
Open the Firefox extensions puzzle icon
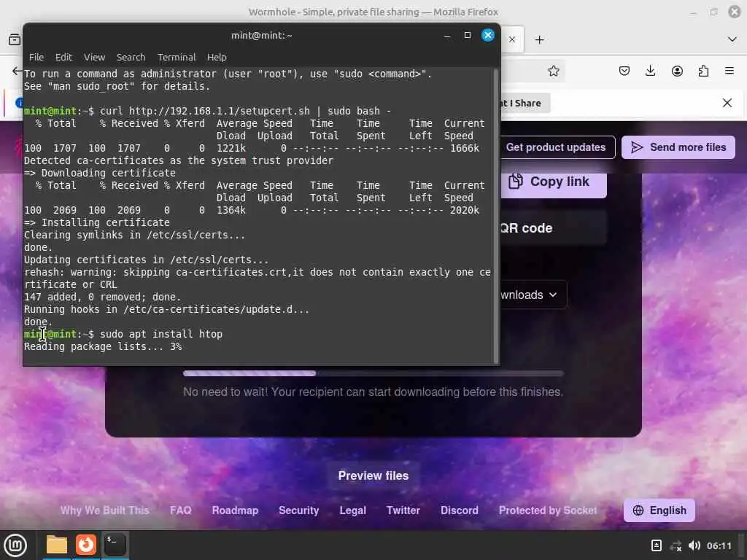(703, 71)
